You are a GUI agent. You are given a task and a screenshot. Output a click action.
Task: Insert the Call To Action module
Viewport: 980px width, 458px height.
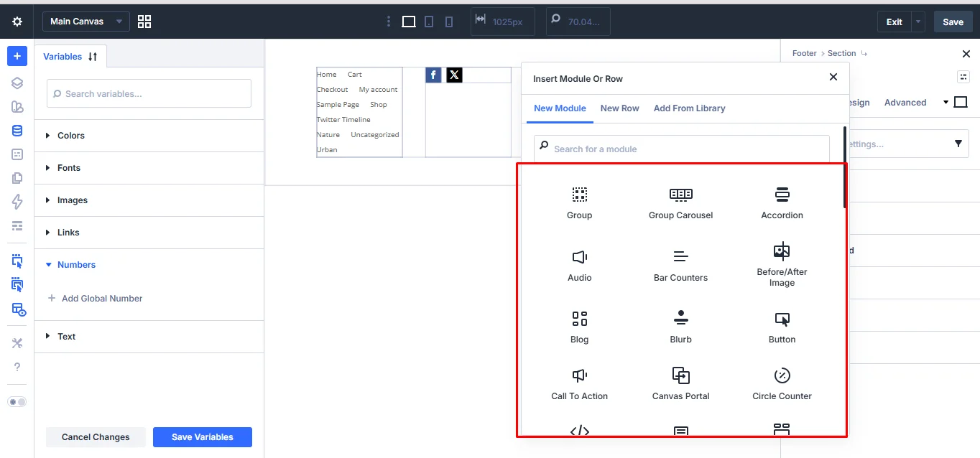tap(580, 384)
